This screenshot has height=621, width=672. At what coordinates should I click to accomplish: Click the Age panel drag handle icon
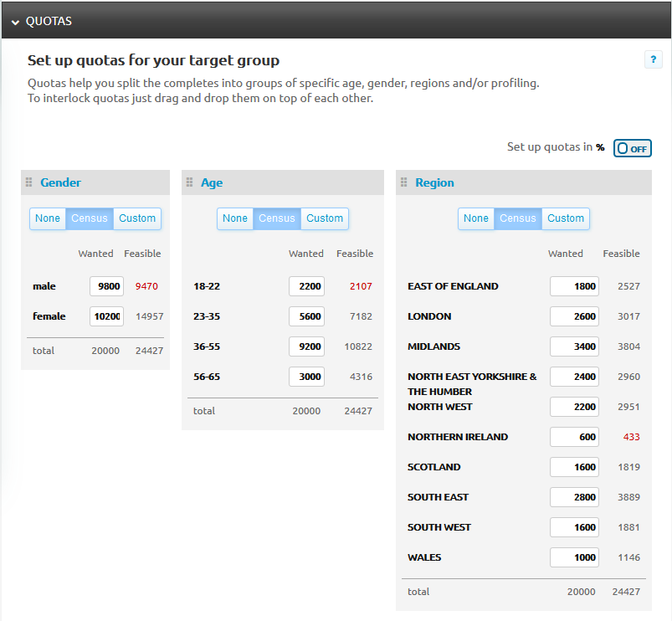tap(190, 182)
